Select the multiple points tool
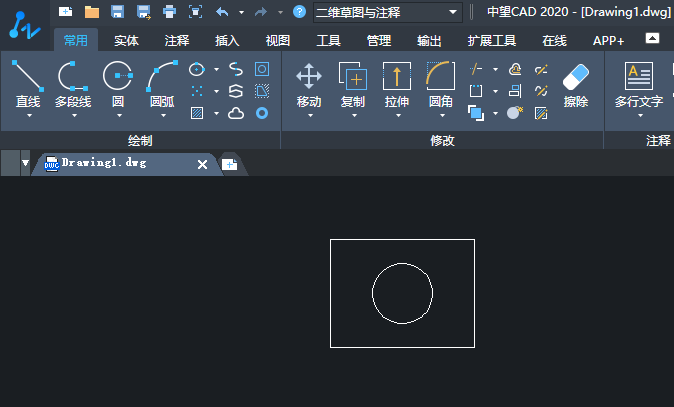 pyautogui.click(x=197, y=91)
